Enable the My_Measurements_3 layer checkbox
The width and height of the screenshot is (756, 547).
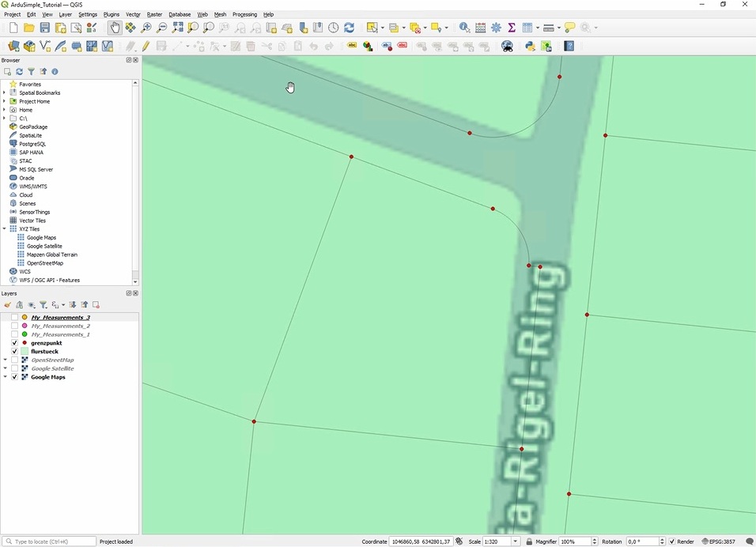(14, 318)
